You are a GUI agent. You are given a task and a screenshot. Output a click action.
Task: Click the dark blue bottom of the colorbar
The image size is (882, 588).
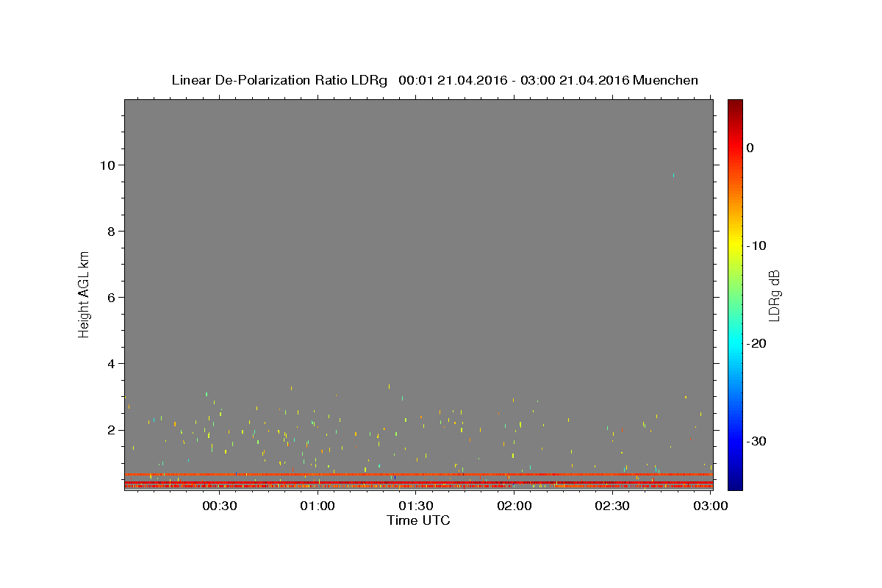pos(735,484)
